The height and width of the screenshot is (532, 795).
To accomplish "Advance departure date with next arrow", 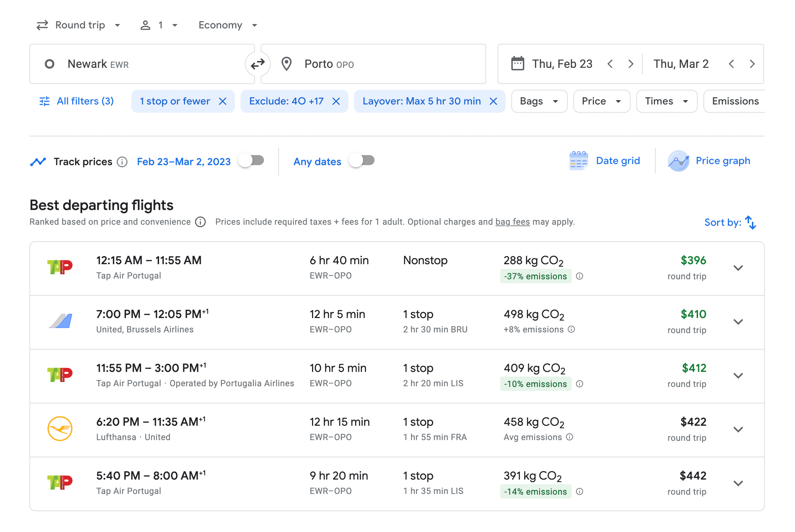I will point(631,64).
